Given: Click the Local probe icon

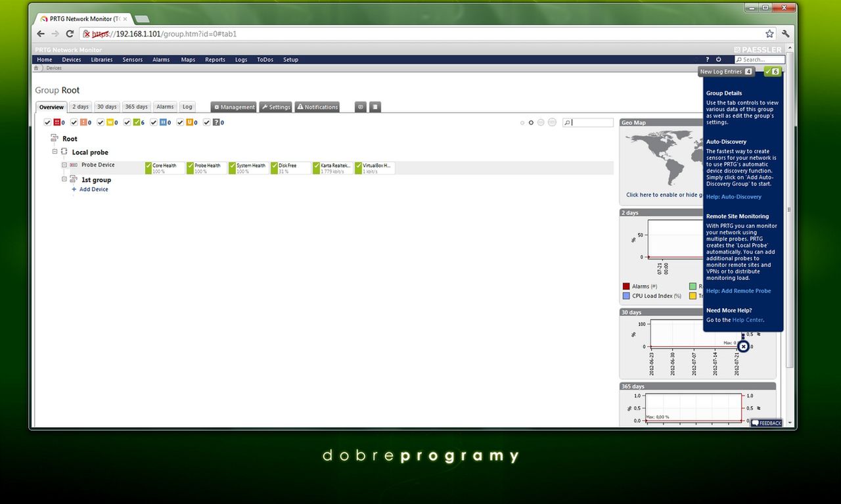Looking at the screenshot, I should (x=64, y=152).
